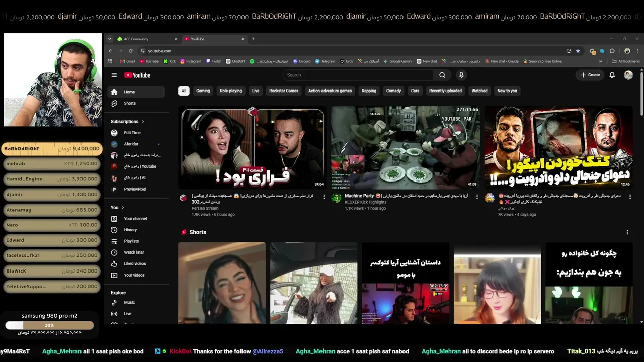Close the ACE Community tab

[x=176, y=39]
